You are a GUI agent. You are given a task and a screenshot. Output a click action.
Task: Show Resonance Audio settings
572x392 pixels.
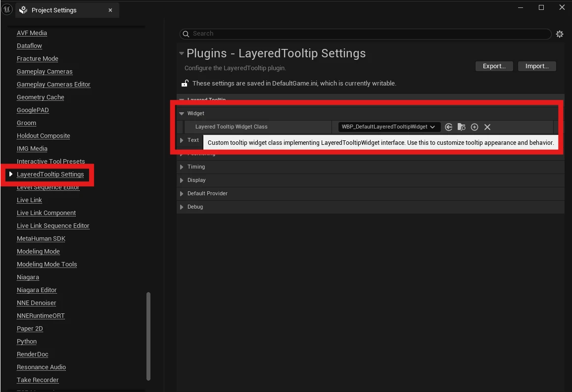(x=41, y=367)
